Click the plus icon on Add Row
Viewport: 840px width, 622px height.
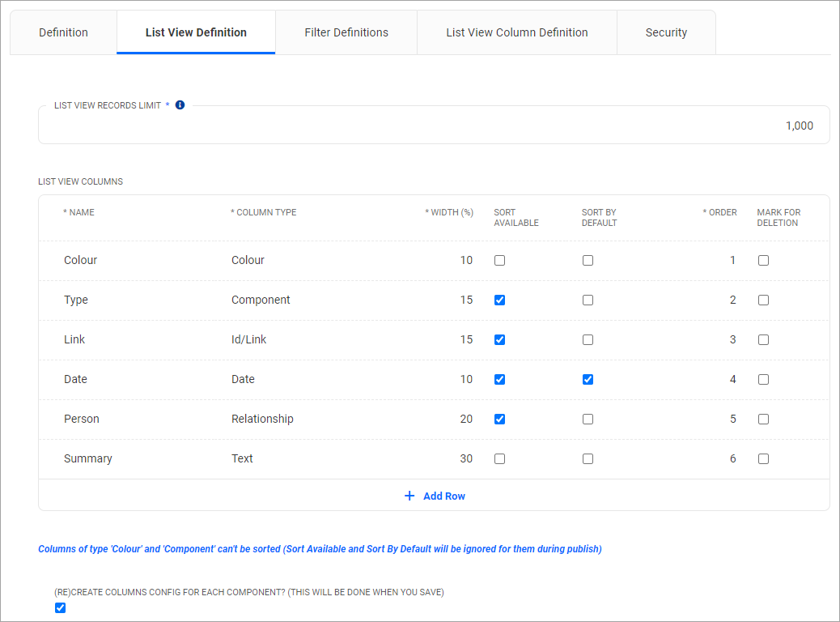pos(409,495)
